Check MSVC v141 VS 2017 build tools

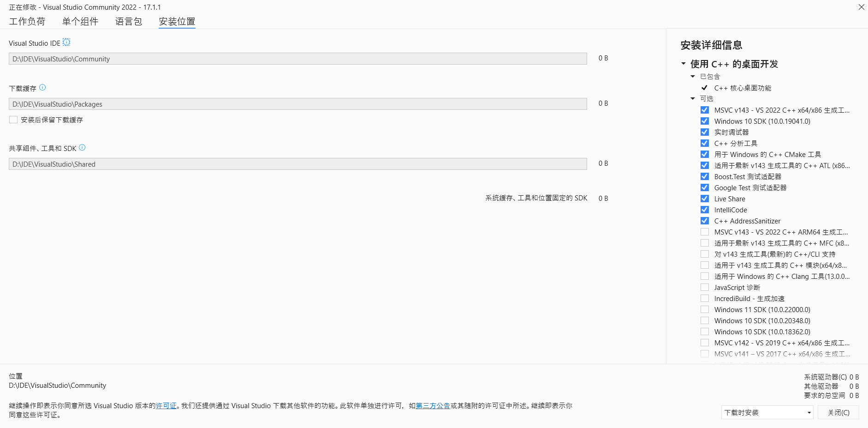pos(705,354)
